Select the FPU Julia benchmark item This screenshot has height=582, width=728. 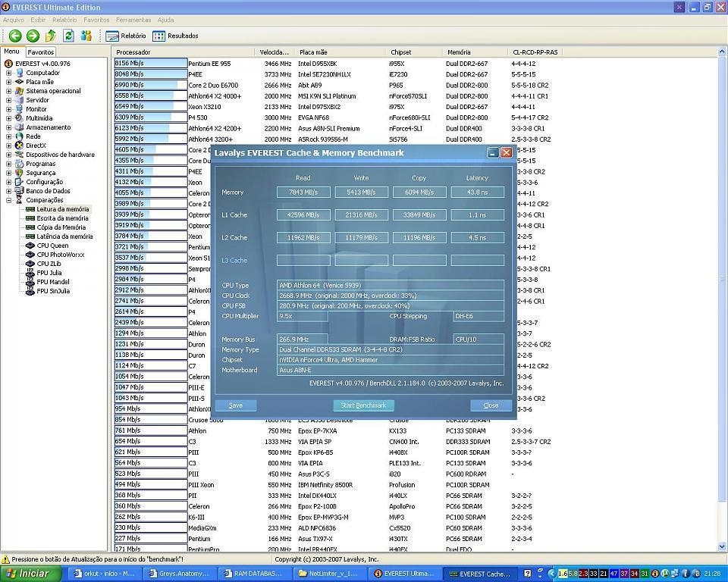click(x=49, y=273)
